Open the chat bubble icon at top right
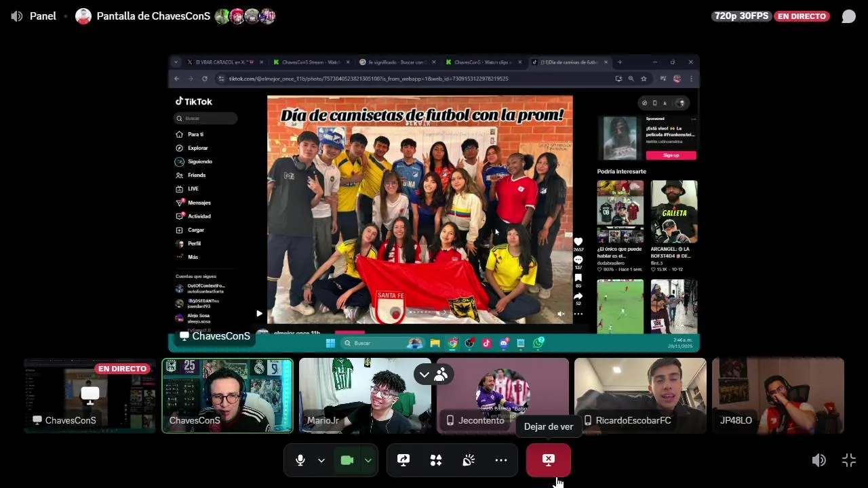This screenshot has width=868, height=488. pyautogui.click(x=848, y=16)
